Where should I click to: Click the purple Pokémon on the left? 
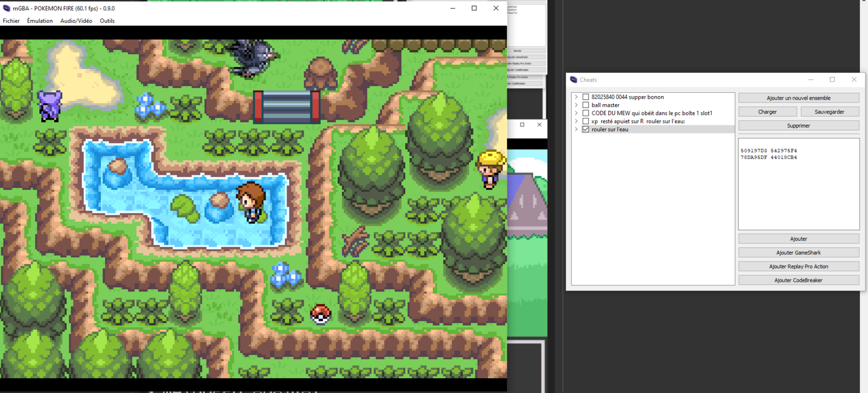pos(50,105)
